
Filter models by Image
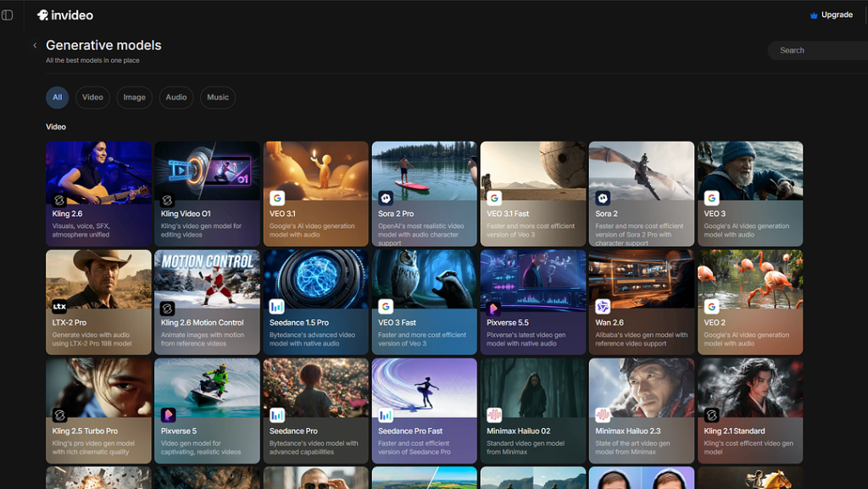(134, 97)
